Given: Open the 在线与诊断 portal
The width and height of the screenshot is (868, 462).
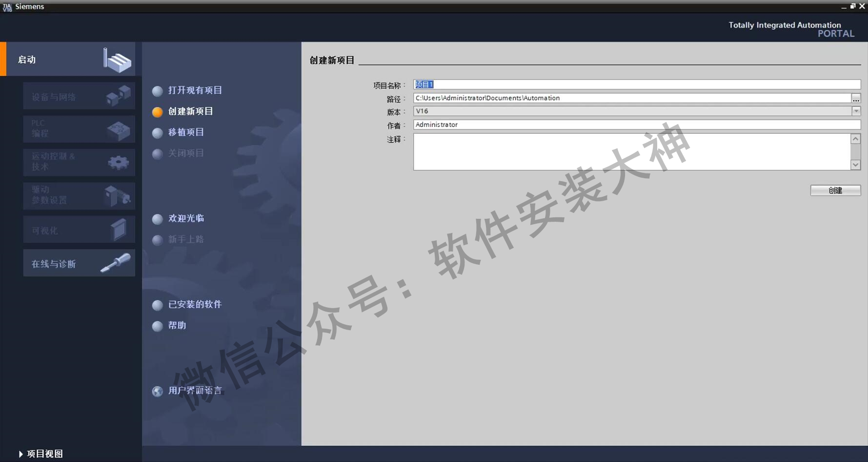Looking at the screenshot, I should 79,263.
